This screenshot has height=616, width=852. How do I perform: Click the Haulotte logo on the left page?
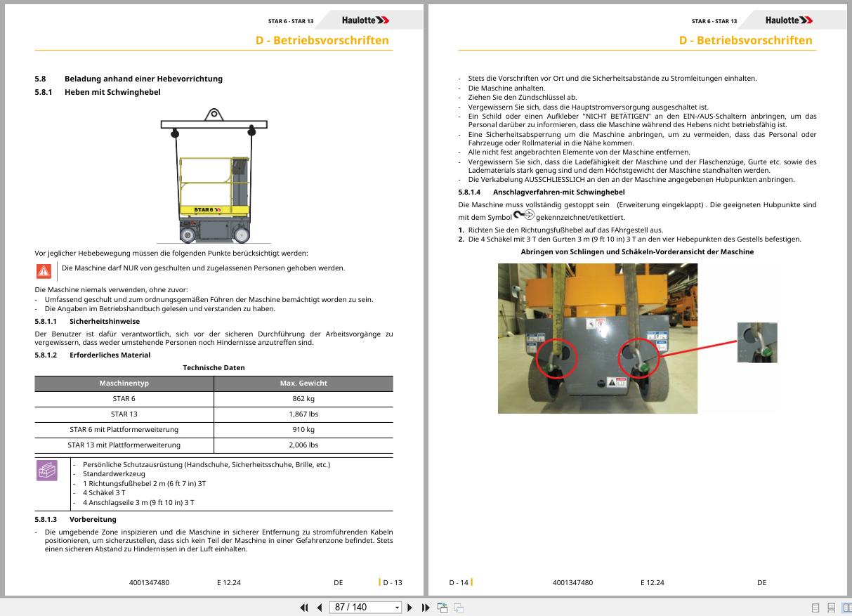(366, 20)
